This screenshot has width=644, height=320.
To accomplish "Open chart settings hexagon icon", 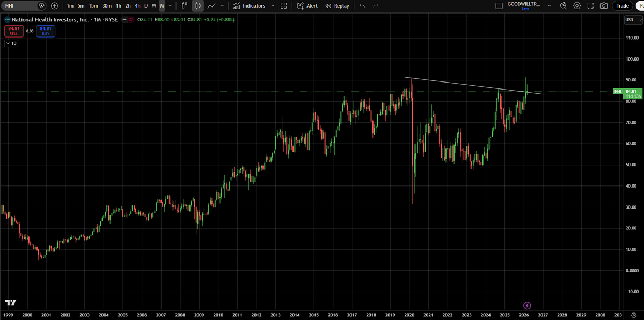I will 577,5.
